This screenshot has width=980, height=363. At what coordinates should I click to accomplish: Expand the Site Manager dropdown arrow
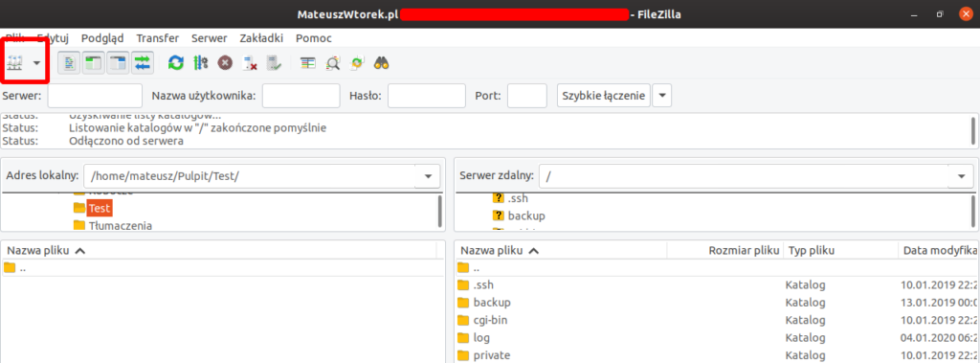point(37,62)
